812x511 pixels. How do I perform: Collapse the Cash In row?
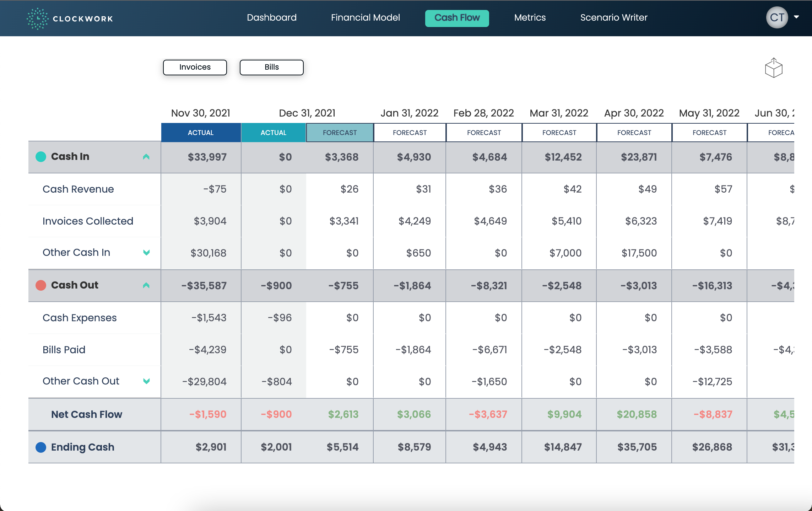coord(146,157)
